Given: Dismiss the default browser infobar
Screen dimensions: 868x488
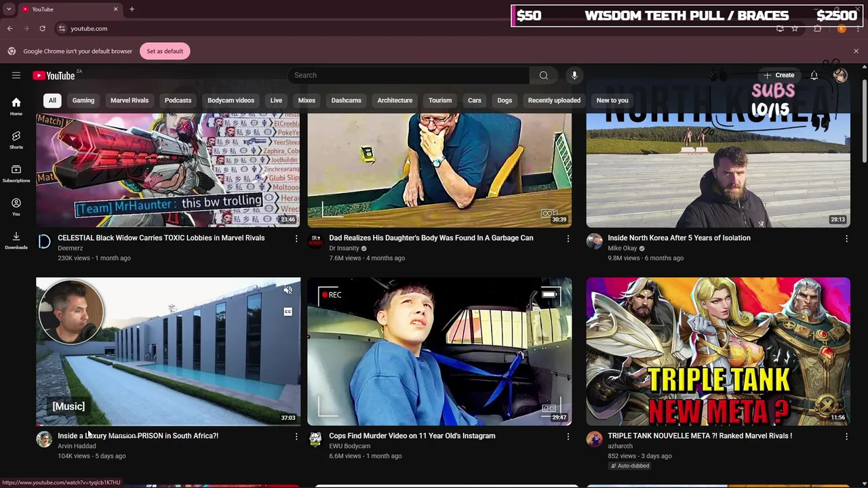Looking at the screenshot, I should (856, 51).
